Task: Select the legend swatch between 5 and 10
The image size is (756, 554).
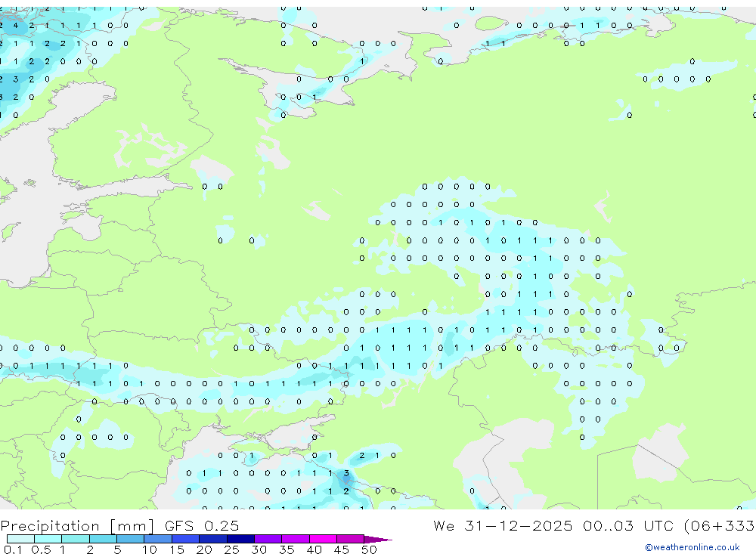Action: 131,539
